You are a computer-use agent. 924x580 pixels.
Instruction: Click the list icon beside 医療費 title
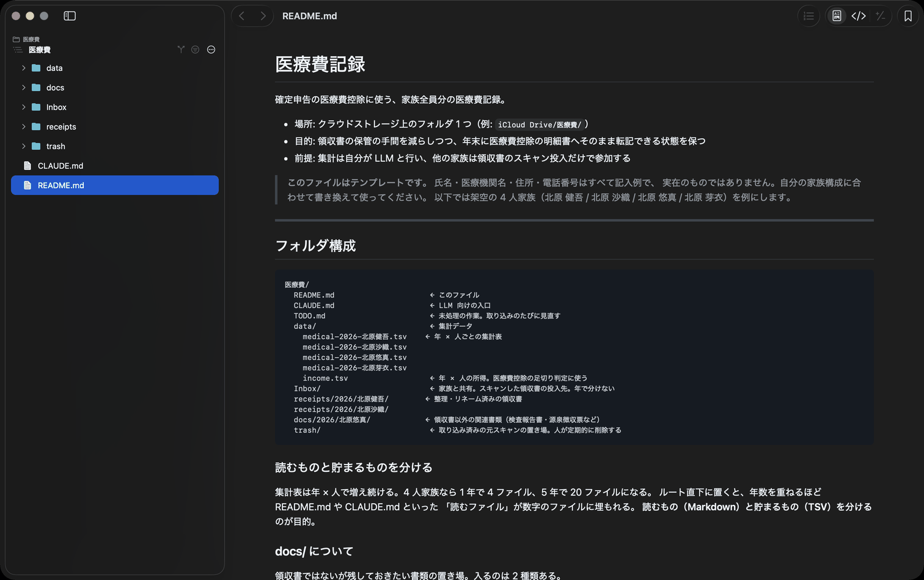[x=18, y=50]
